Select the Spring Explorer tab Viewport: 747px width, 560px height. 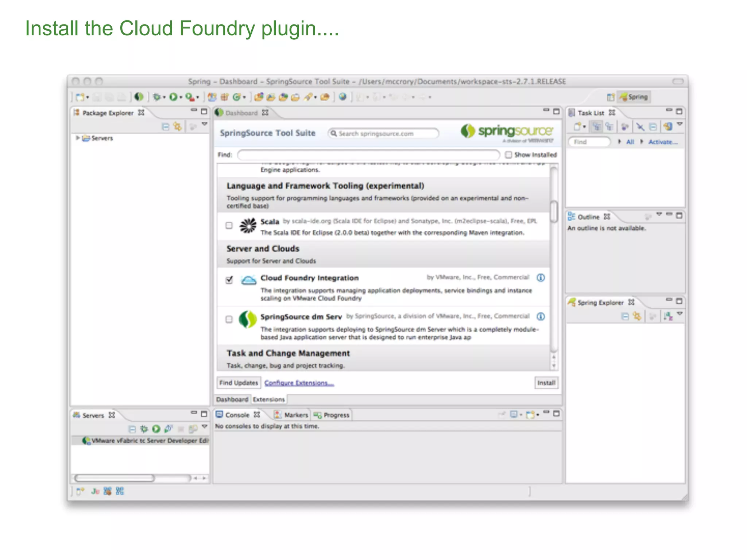click(x=601, y=302)
